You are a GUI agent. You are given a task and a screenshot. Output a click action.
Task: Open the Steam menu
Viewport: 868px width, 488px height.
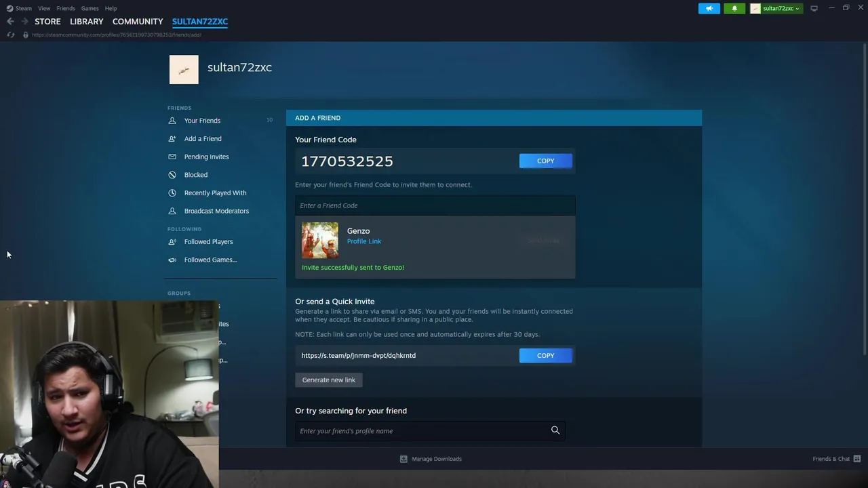point(24,8)
